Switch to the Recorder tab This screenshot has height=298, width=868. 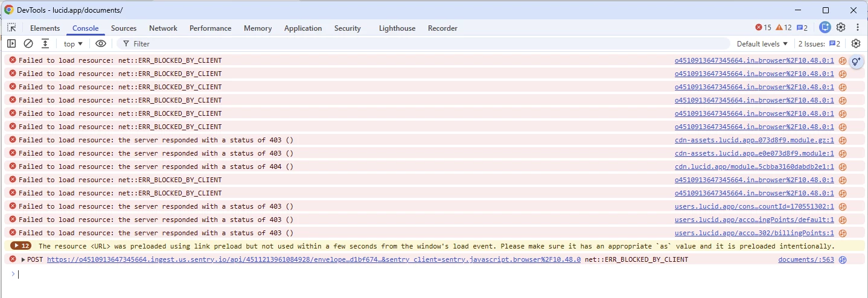point(442,28)
